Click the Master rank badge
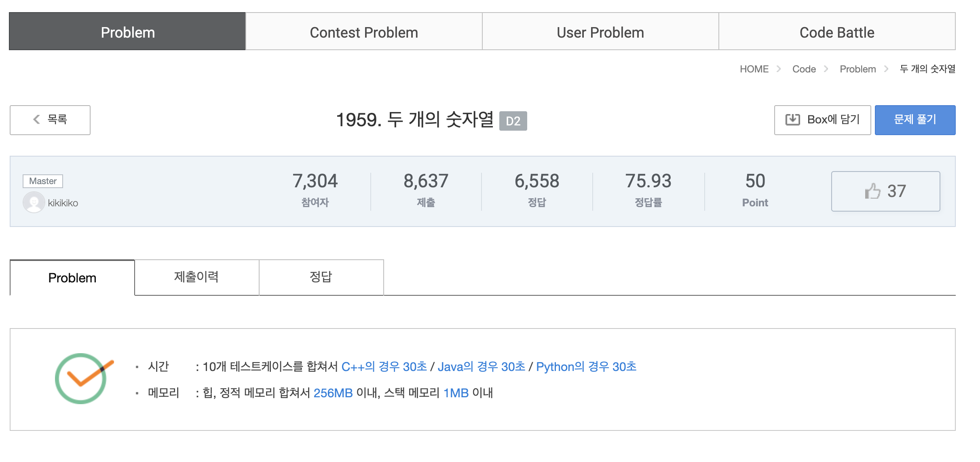The image size is (980, 462). point(42,181)
